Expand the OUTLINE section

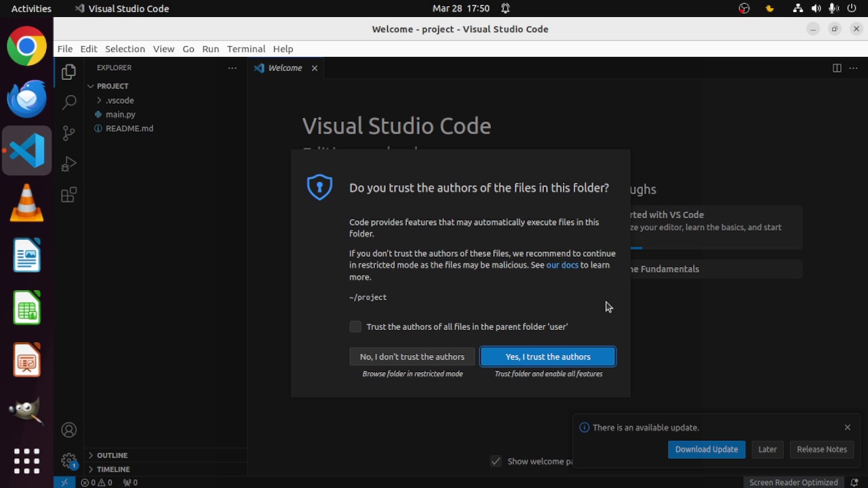coord(112,455)
